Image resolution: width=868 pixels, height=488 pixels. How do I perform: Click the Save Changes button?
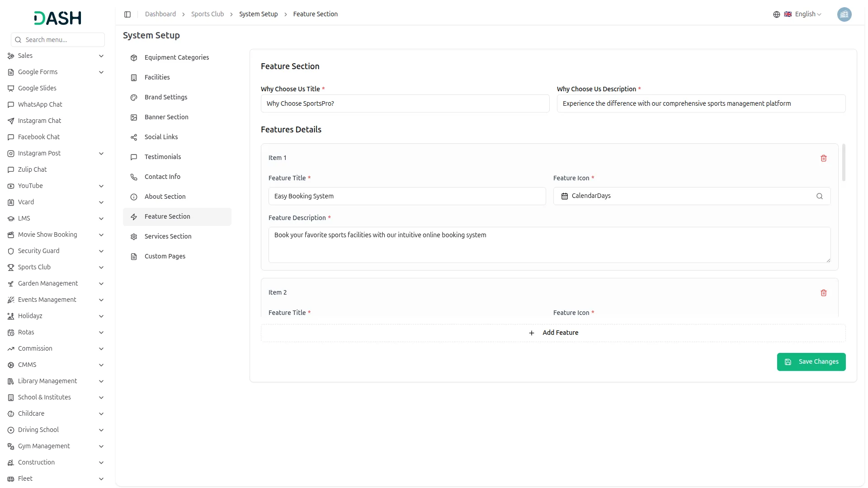click(811, 362)
